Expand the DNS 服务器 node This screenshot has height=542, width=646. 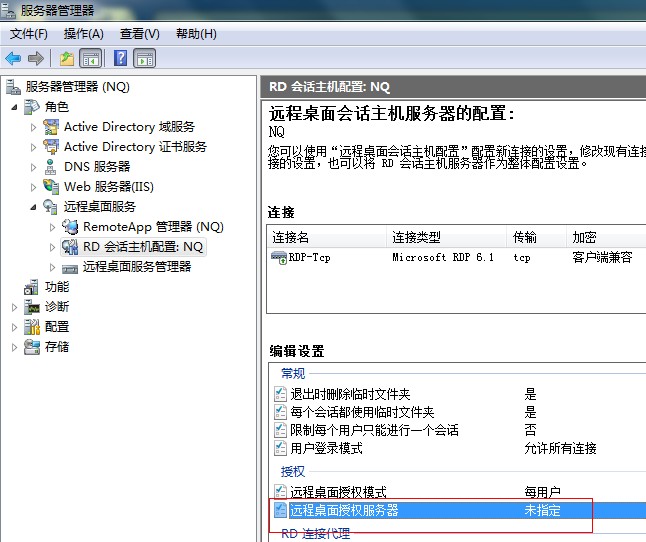[33, 167]
